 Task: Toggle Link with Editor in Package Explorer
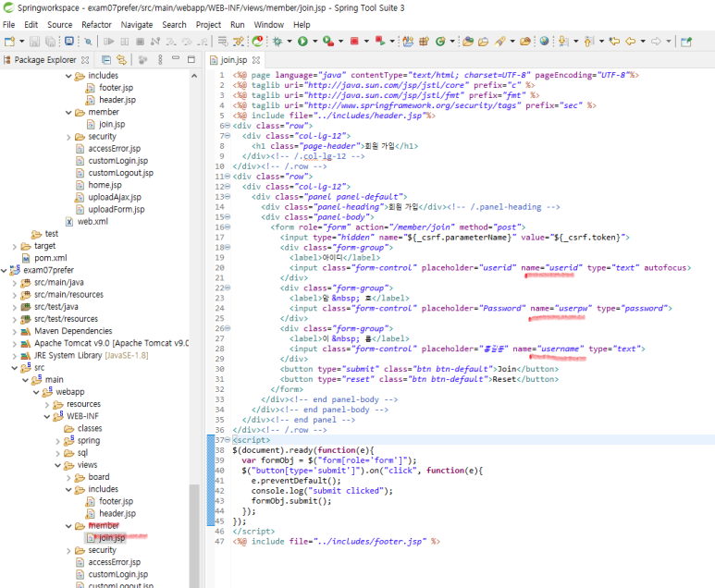121,60
